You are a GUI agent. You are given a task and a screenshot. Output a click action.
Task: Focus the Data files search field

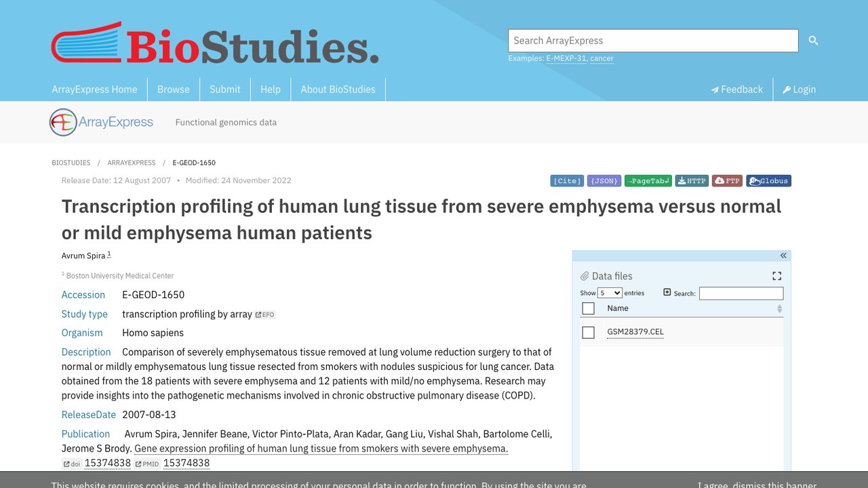(x=741, y=293)
